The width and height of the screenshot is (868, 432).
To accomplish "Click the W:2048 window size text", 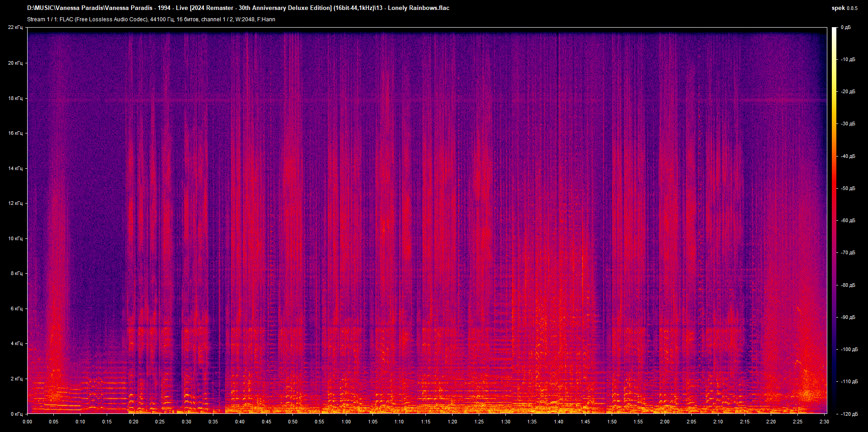I will pyautogui.click(x=244, y=19).
